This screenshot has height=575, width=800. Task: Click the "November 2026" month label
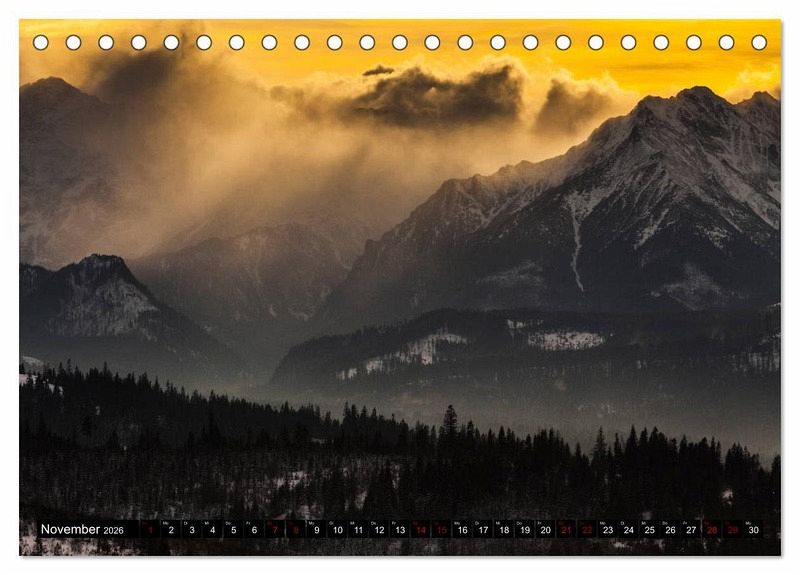coord(82,530)
